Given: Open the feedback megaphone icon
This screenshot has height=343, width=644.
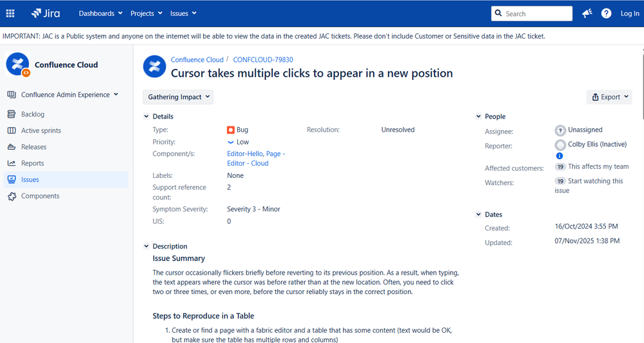Looking at the screenshot, I should (x=587, y=14).
